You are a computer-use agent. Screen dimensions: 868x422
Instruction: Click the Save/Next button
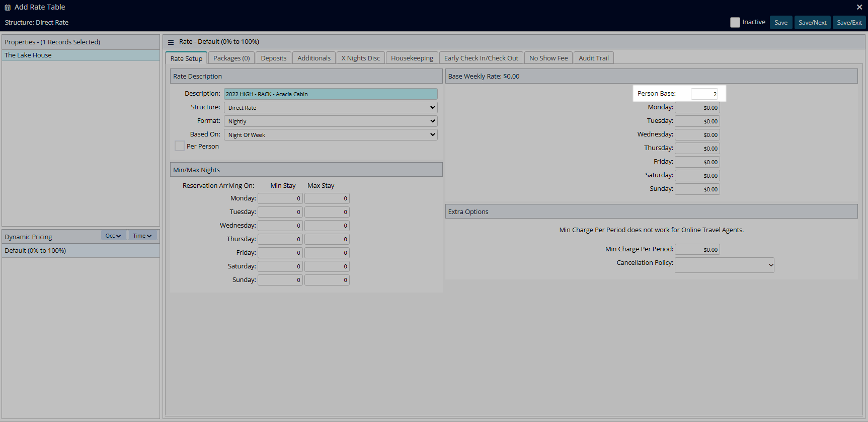[813, 22]
